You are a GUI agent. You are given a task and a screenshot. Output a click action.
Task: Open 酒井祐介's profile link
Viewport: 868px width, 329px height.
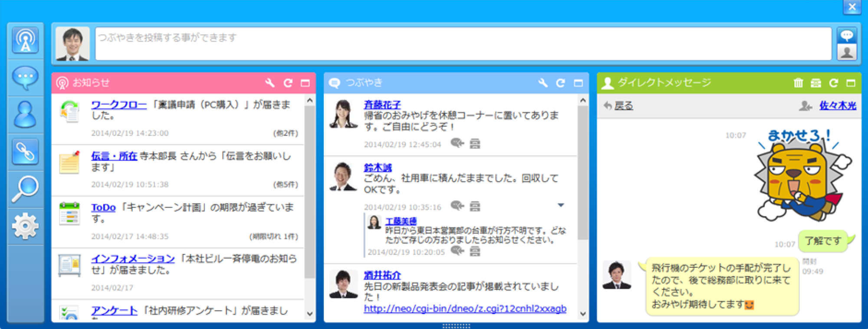pos(382,275)
